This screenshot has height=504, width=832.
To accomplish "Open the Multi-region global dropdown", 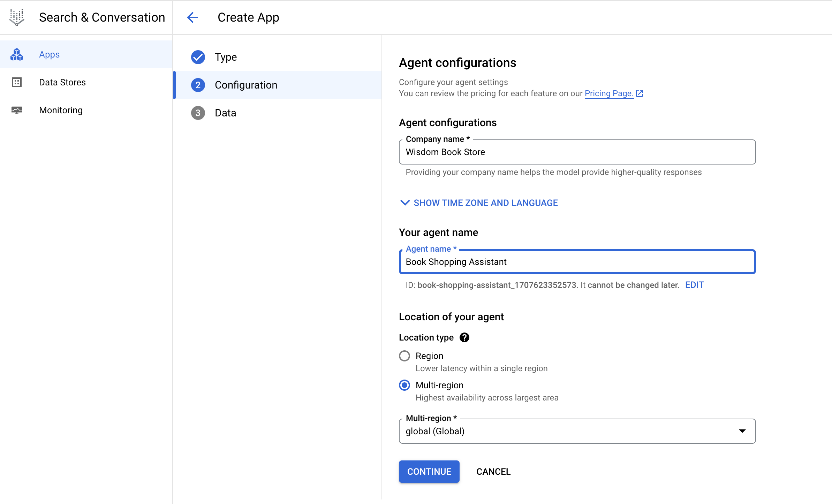I will pos(572,431).
